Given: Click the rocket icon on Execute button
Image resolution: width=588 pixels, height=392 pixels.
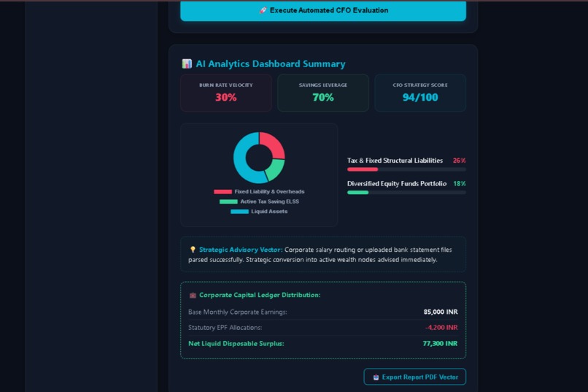Looking at the screenshot, I should 263,10.
